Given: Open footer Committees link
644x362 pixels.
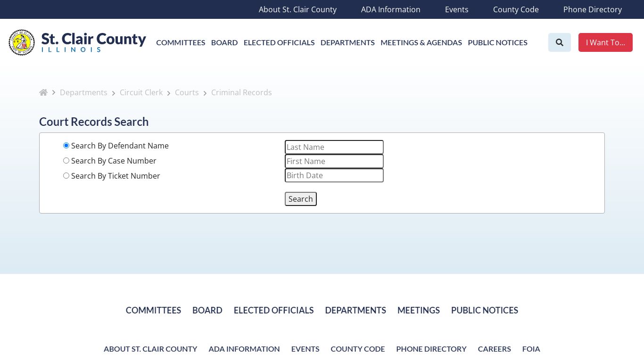Looking at the screenshot, I should point(153,310).
